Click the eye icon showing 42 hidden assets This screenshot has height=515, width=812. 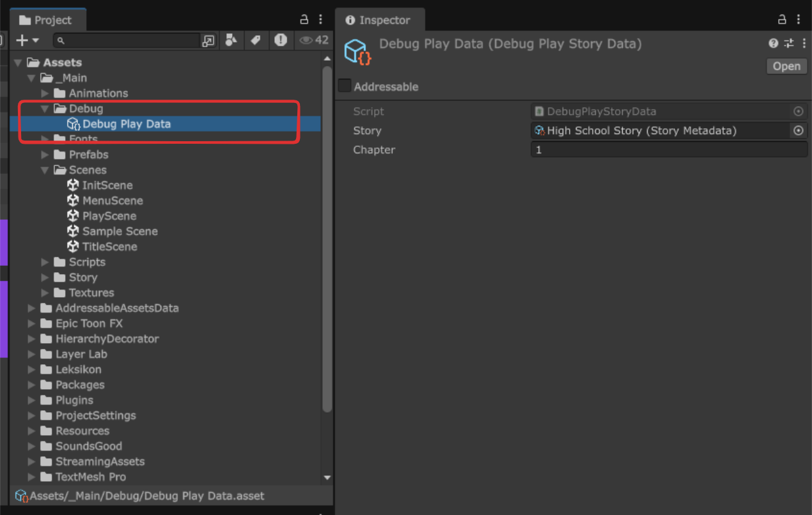[308, 40]
